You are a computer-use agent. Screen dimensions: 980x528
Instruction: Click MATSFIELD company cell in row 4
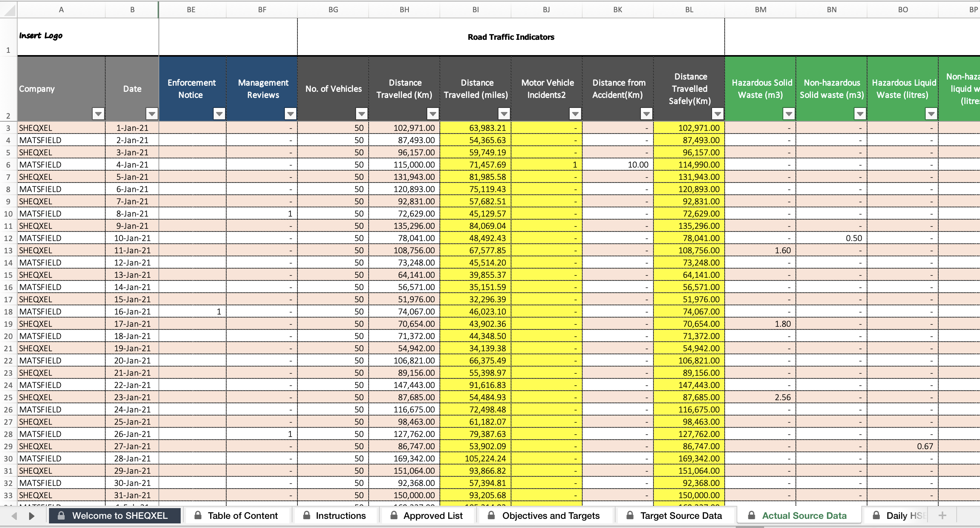coord(61,140)
